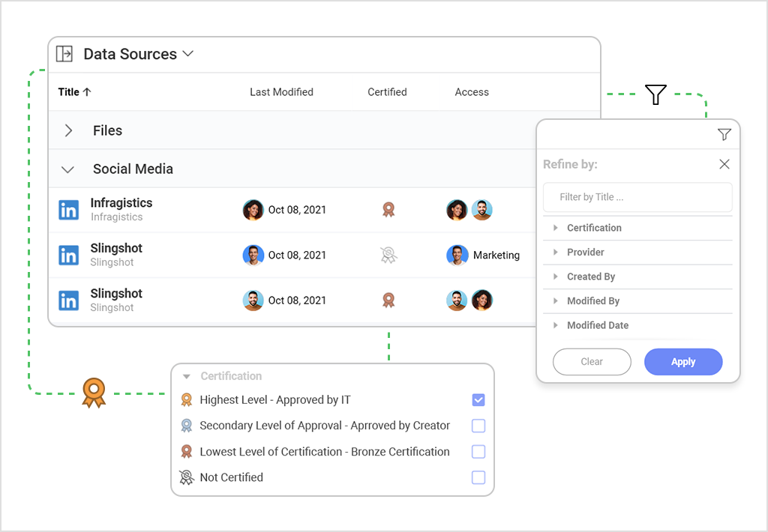Open the Infragistics data source title
768x532 pixels.
[121, 203]
